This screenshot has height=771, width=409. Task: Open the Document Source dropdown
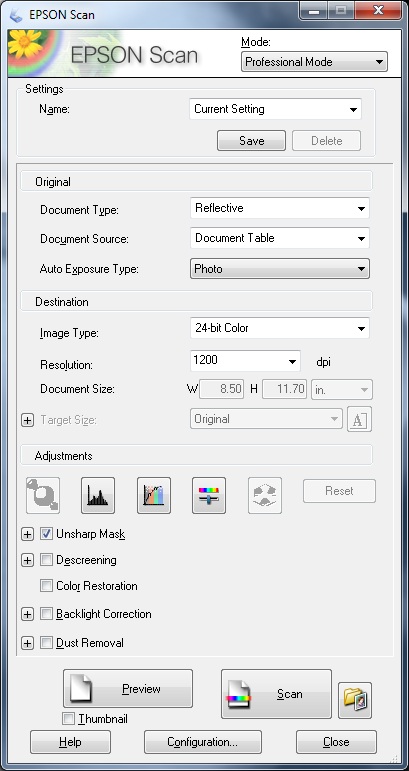point(280,238)
